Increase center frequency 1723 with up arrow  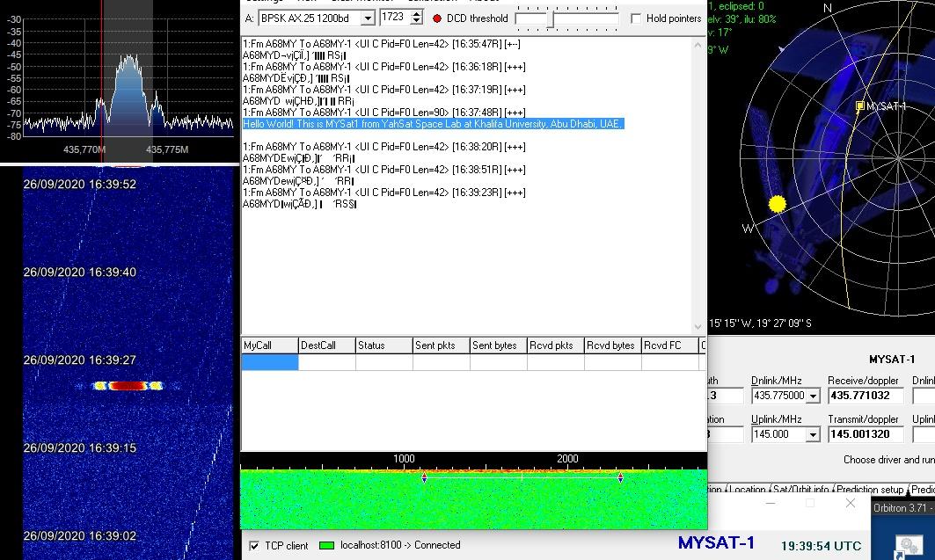[417, 14]
